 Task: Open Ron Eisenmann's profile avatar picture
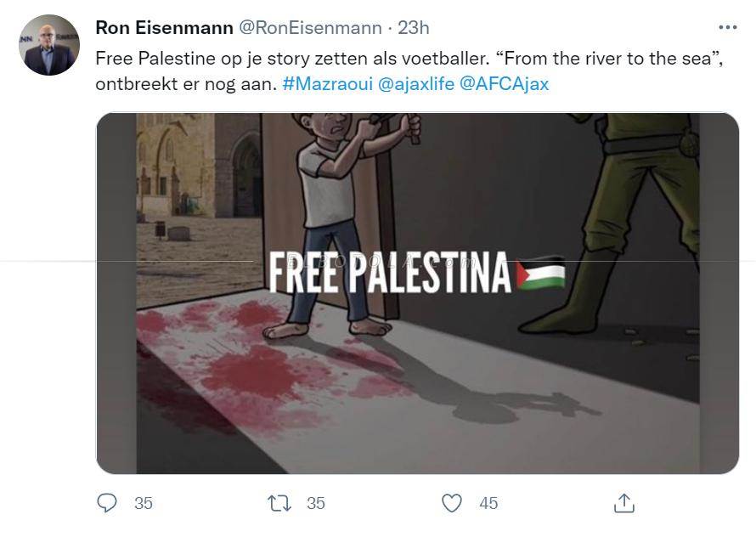click(x=49, y=45)
